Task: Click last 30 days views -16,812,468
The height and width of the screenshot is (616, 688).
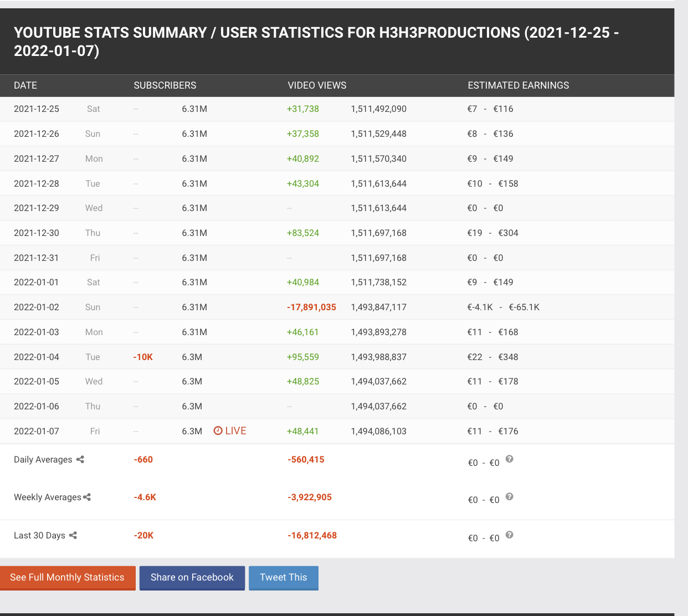Action: 312,536
